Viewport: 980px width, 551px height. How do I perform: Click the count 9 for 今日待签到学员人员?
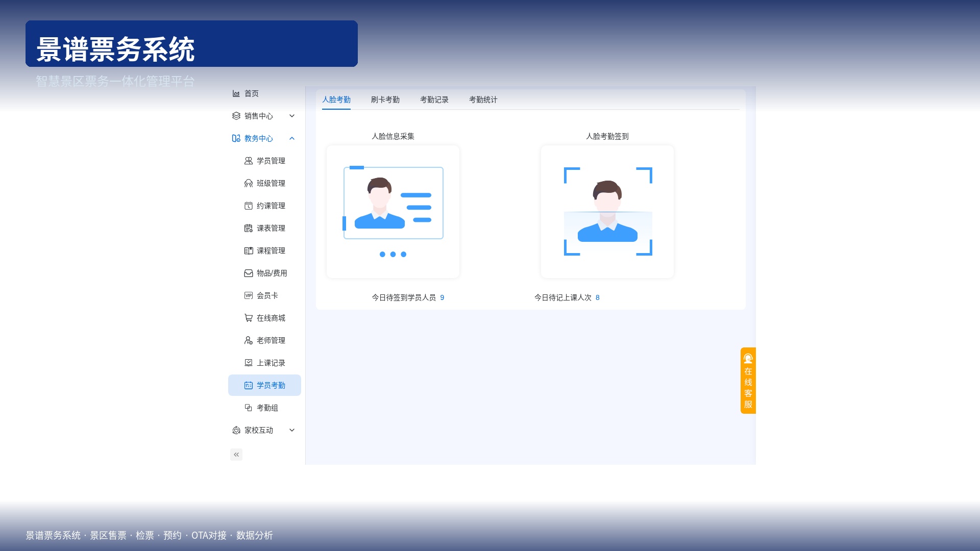pos(442,297)
